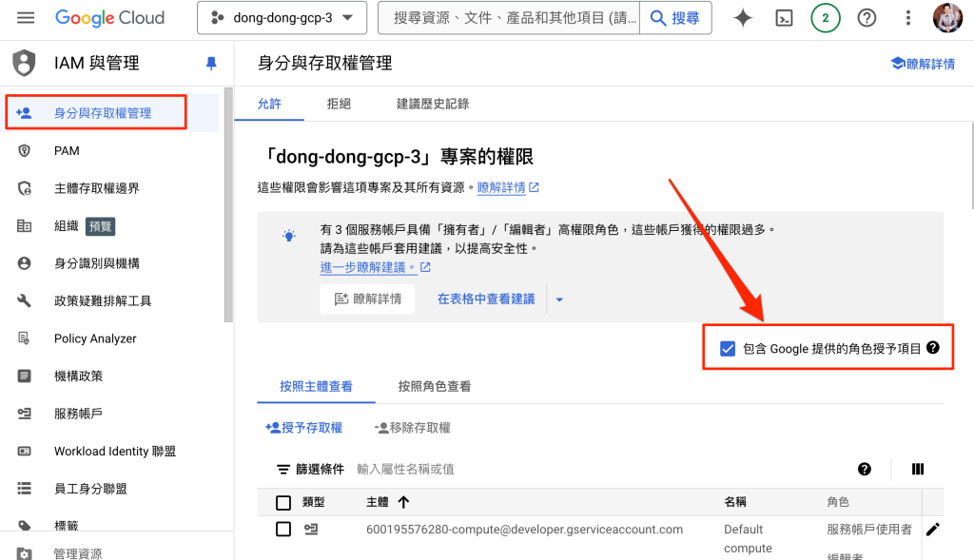
Task: Click the Workload Identity 聯盟 sidebar icon
Action: coord(24,451)
